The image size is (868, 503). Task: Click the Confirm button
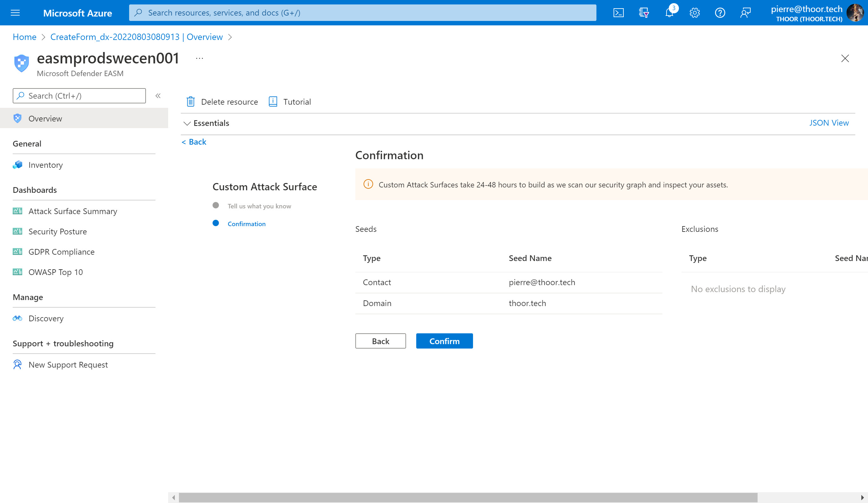pos(444,341)
